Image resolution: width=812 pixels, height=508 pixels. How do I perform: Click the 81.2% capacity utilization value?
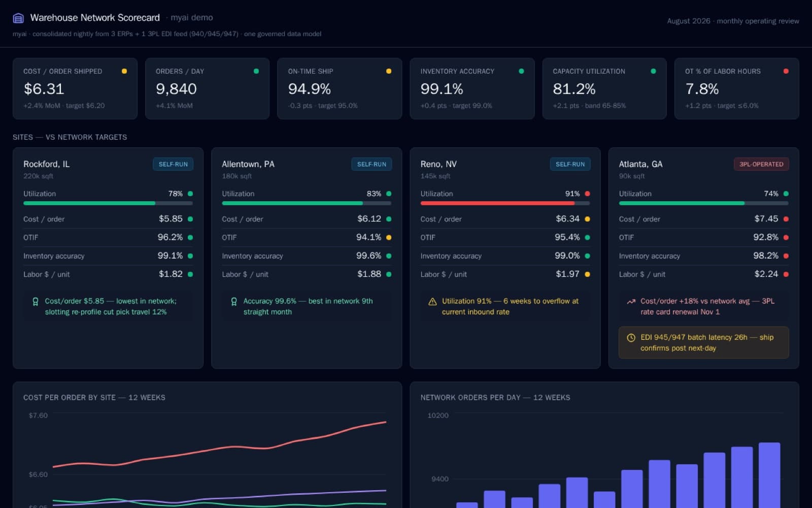pos(574,89)
